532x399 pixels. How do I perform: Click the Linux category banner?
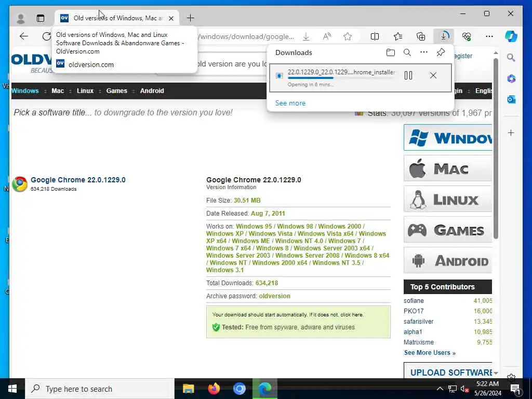pyautogui.click(x=448, y=199)
